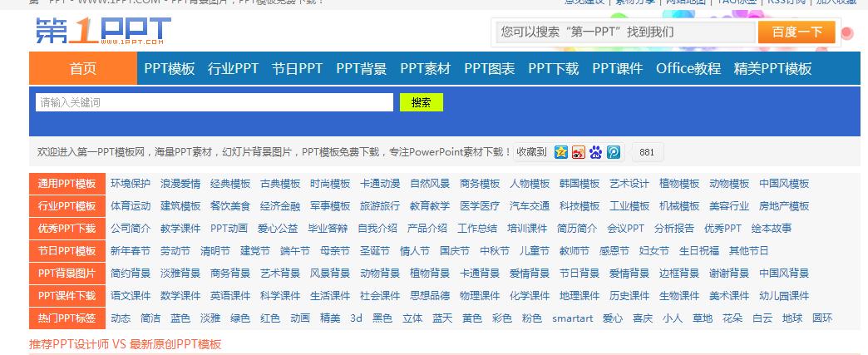
Task: Open the 新年春节 holiday link
Action: 131,251
